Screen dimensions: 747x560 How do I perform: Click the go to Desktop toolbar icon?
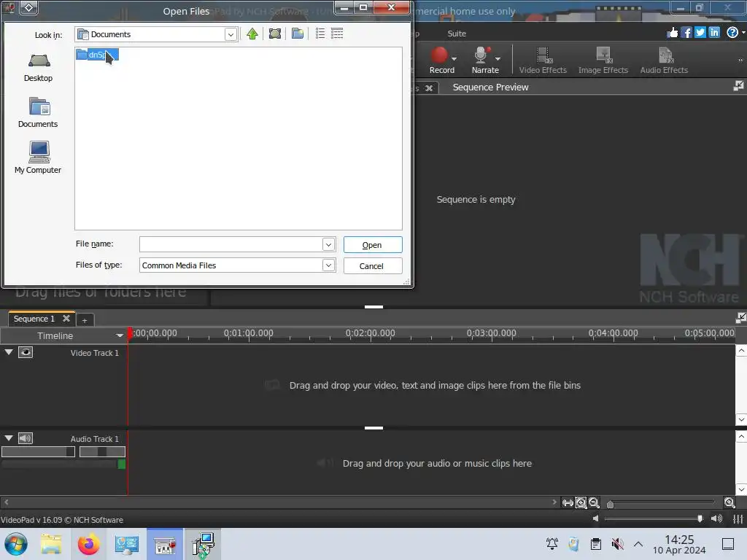pyautogui.click(x=275, y=34)
